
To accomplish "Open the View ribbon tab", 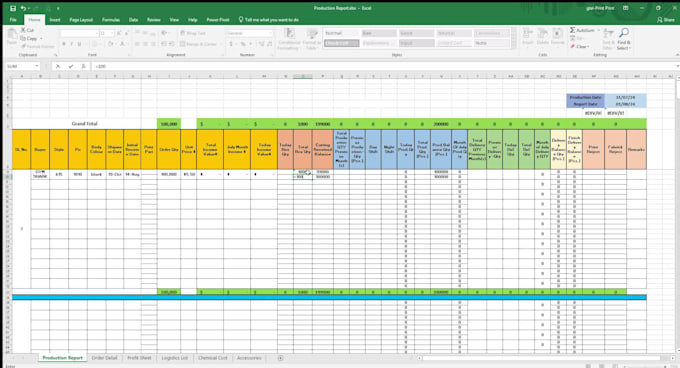I will point(174,20).
